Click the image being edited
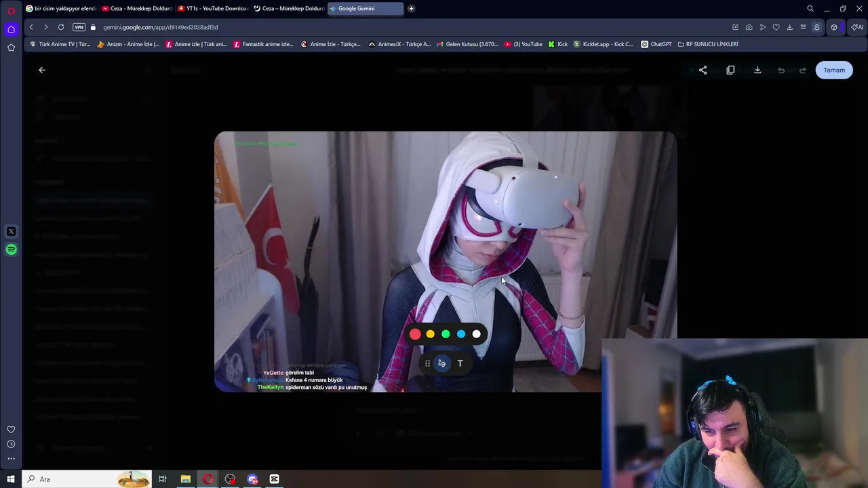 click(446, 262)
